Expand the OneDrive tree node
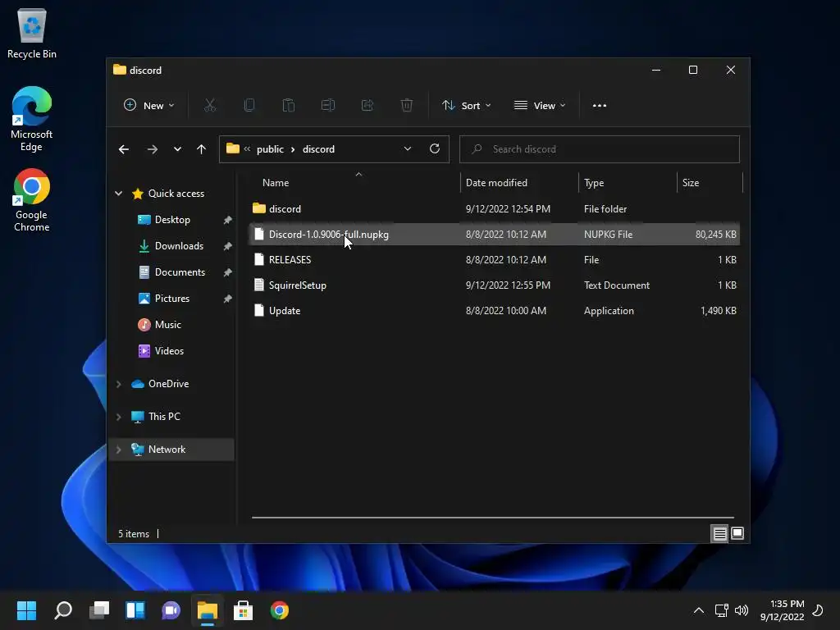This screenshot has height=630, width=840. coord(118,384)
